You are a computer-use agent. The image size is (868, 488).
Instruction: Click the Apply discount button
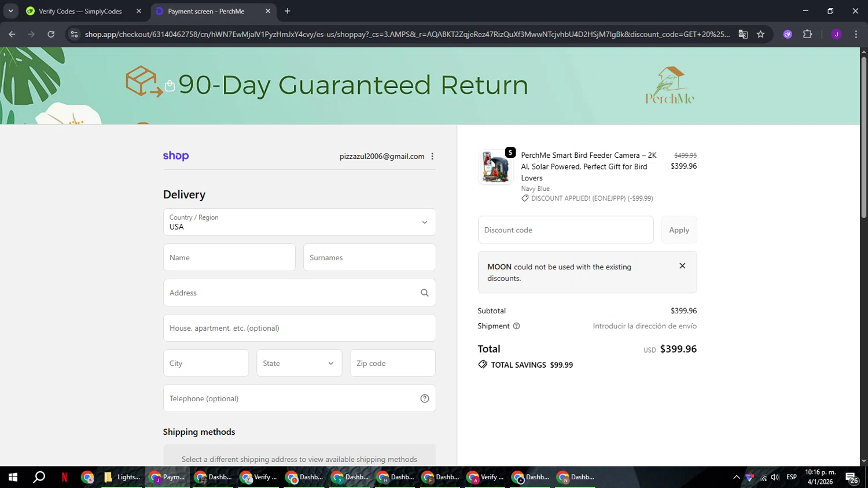tap(679, 230)
